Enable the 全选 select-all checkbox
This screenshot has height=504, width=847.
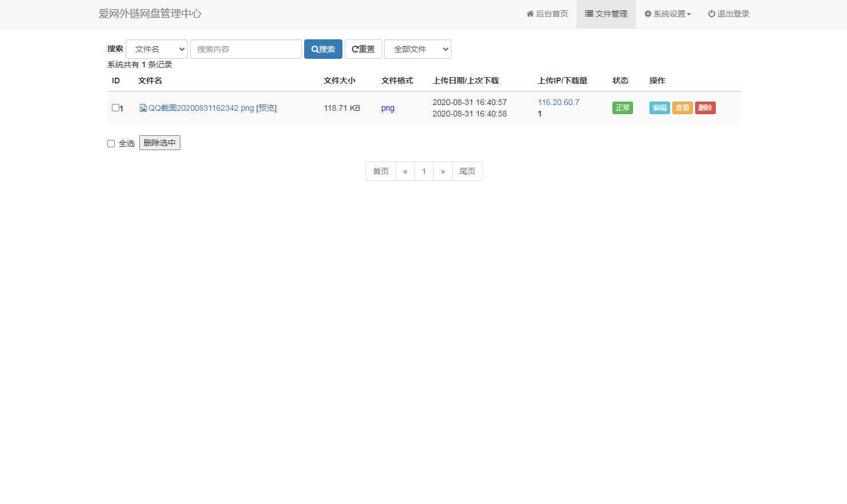(x=111, y=143)
